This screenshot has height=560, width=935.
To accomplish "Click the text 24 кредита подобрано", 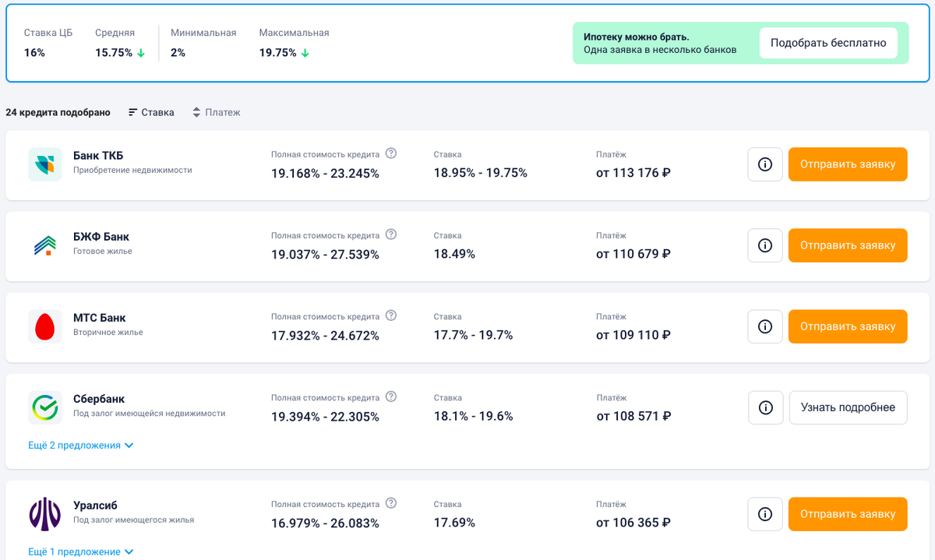I will click(x=58, y=112).
